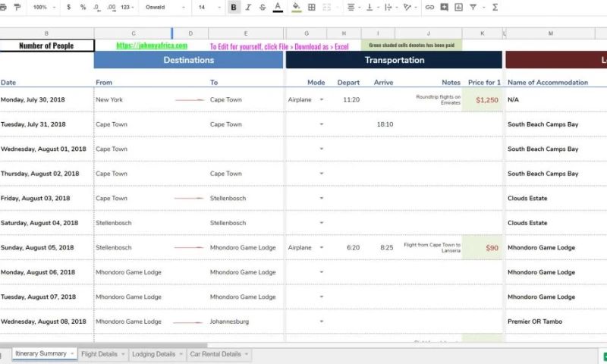
Task: Click the horizontal scrollbar
Action: click(104, 344)
